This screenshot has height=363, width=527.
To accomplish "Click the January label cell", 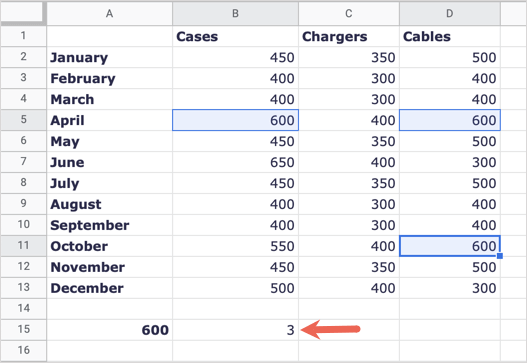I will pyautogui.click(x=109, y=57).
